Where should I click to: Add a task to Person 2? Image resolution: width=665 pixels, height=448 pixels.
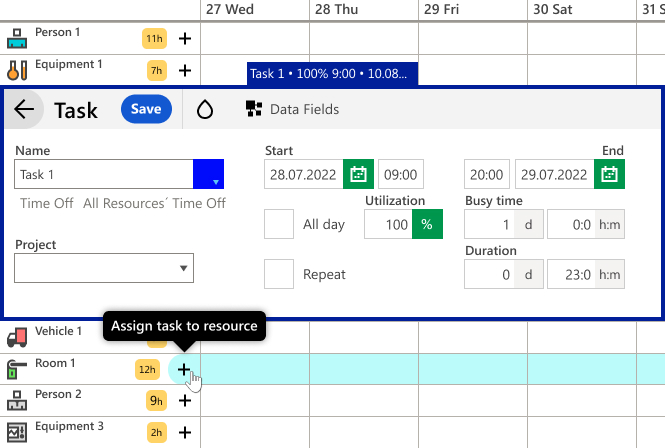pyautogui.click(x=185, y=400)
